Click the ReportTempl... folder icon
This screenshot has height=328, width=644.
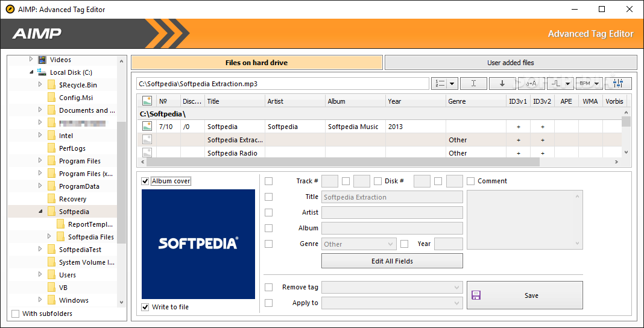coord(60,224)
